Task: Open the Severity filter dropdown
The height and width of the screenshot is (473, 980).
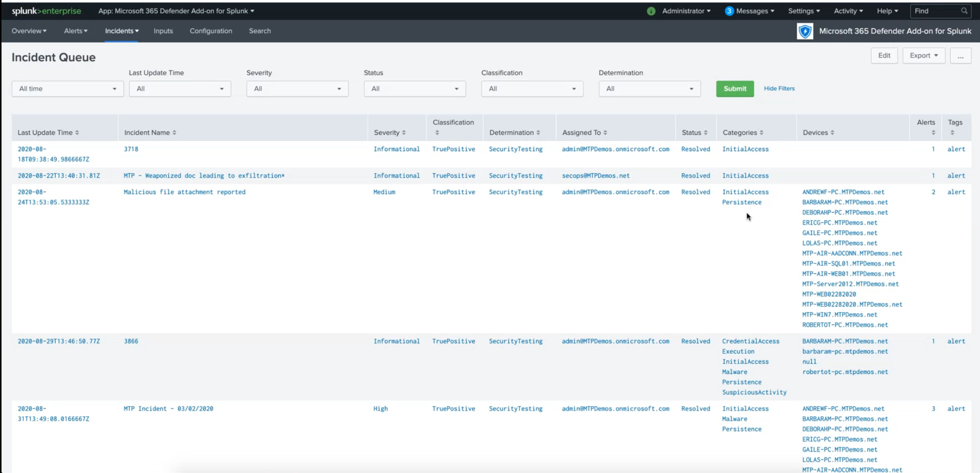Action: click(x=297, y=89)
